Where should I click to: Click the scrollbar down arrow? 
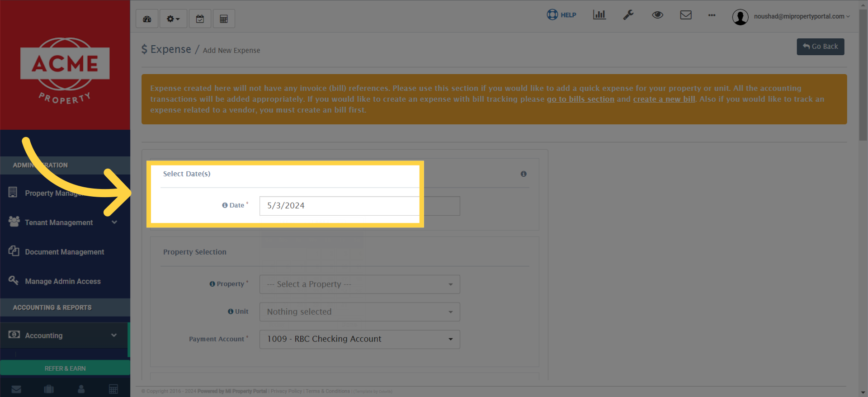[x=863, y=392]
